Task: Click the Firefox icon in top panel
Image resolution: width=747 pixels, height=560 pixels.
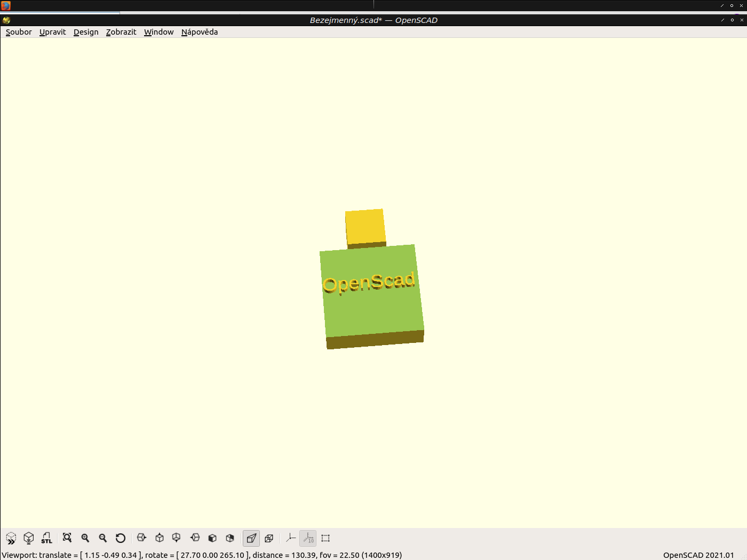Action: [6, 5]
